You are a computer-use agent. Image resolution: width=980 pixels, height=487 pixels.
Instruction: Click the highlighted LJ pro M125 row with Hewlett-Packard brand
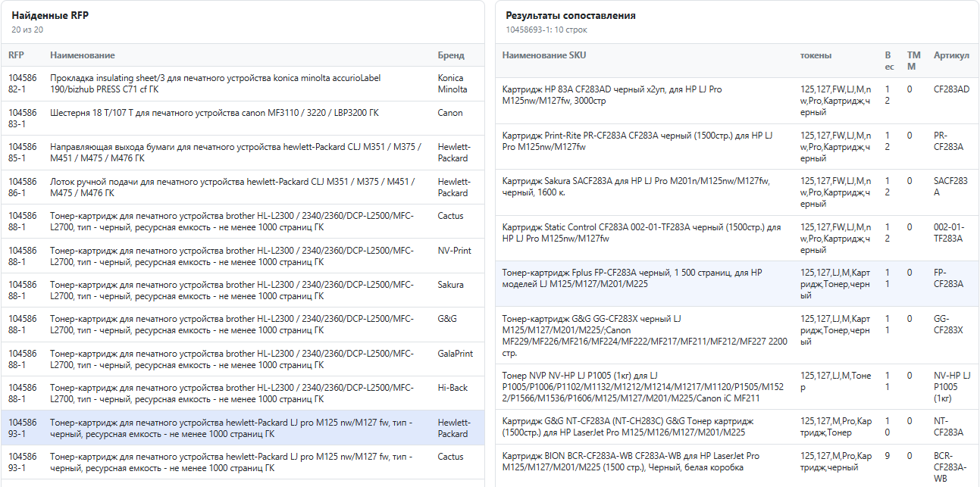pos(243,428)
